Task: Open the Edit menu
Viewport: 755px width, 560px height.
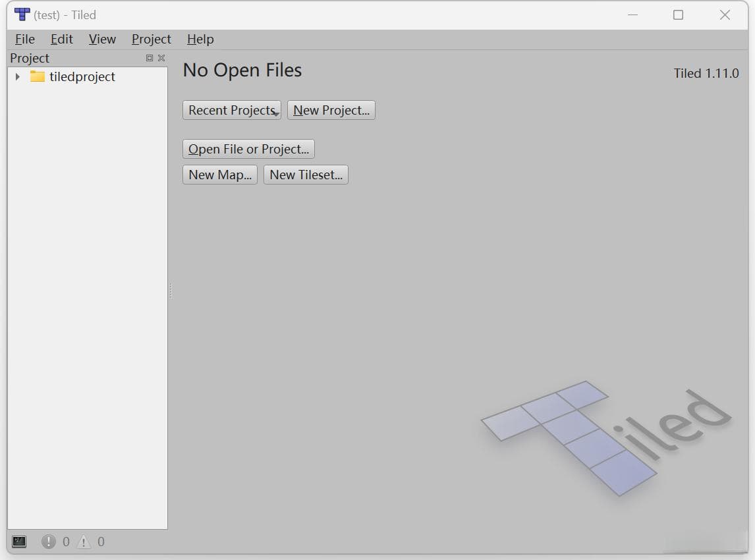Action: (x=62, y=39)
